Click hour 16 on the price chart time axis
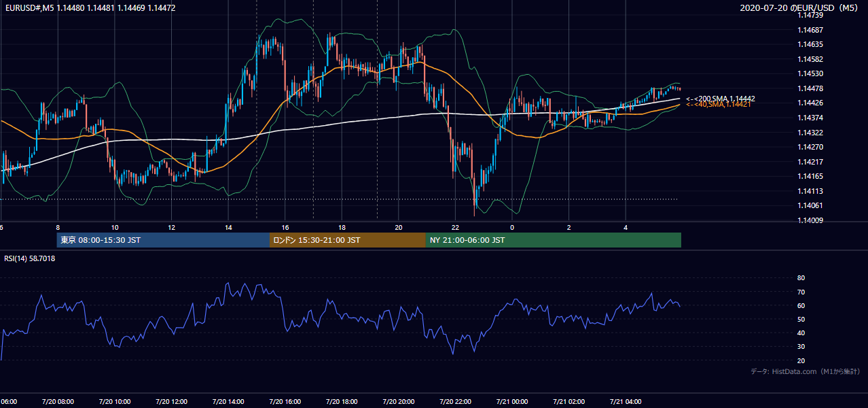 285,227
